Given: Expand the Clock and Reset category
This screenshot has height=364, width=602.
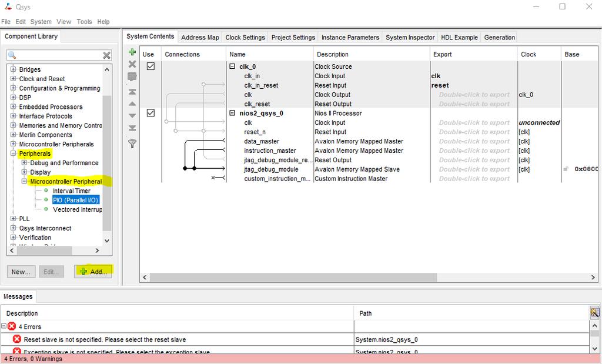Looking at the screenshot, I should pyautogui.click(x=13, y=79).
